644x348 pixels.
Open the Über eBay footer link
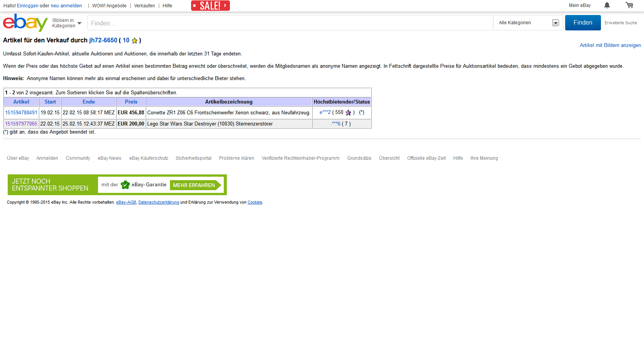point(18,158)
